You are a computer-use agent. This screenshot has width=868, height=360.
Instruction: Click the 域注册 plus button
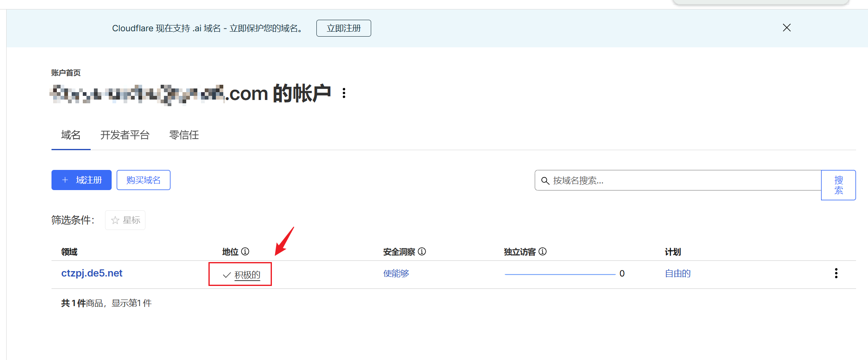point(82,180)
